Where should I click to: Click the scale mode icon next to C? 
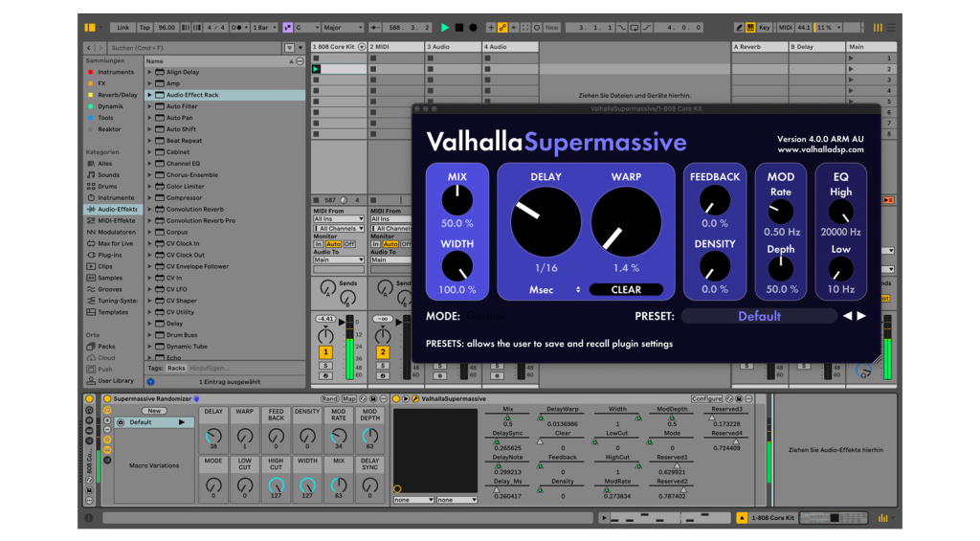tap(287, 28)
